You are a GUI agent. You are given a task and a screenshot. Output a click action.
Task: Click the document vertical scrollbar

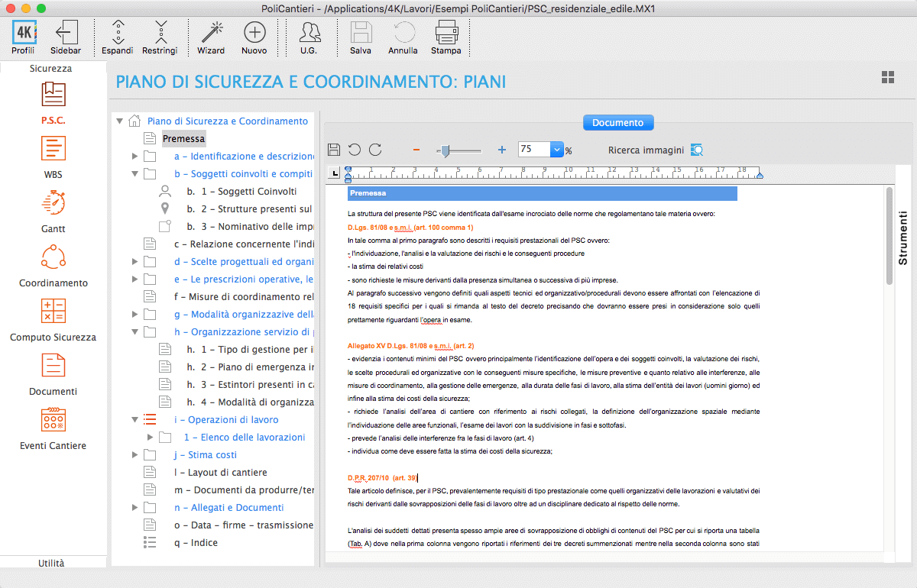tap(889, 237)
